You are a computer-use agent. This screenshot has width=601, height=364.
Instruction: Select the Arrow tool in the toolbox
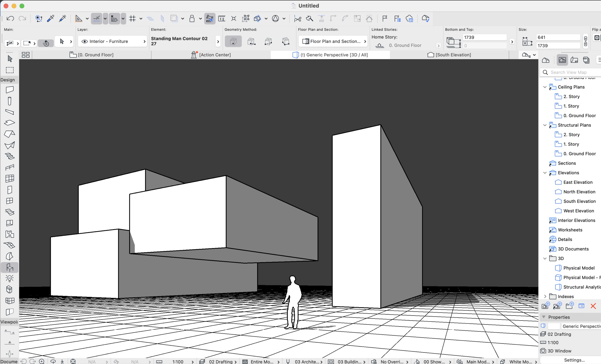pos(10,59)
